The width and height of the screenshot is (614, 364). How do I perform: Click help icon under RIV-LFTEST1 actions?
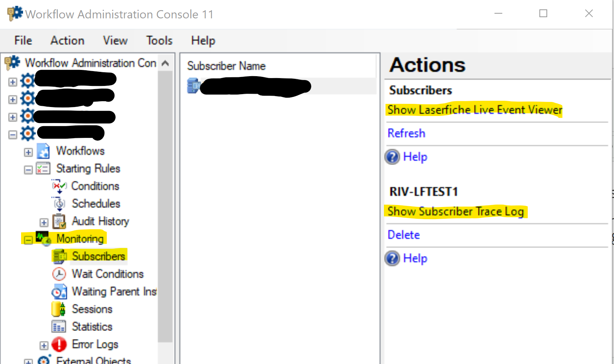[x=392, y=258]
